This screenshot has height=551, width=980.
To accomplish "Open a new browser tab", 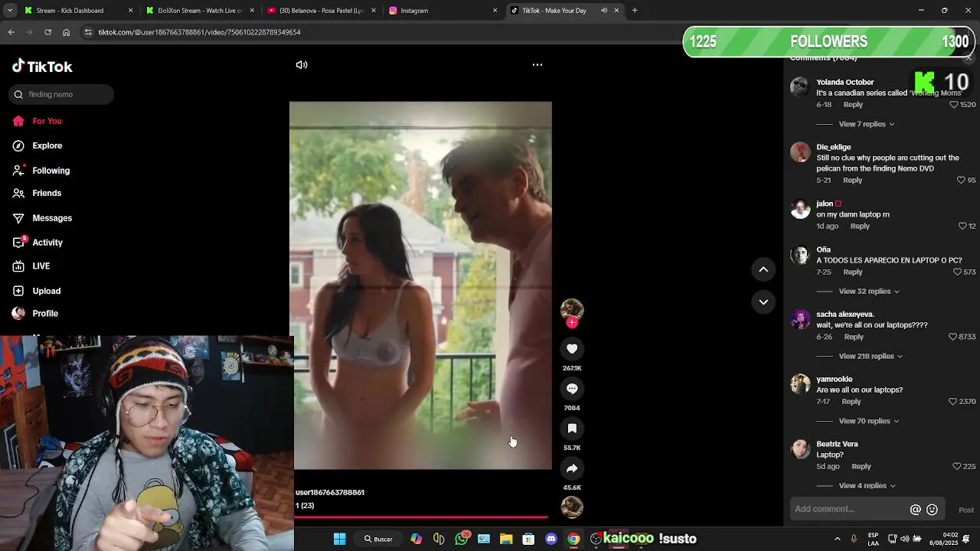I will coord(635,11).
